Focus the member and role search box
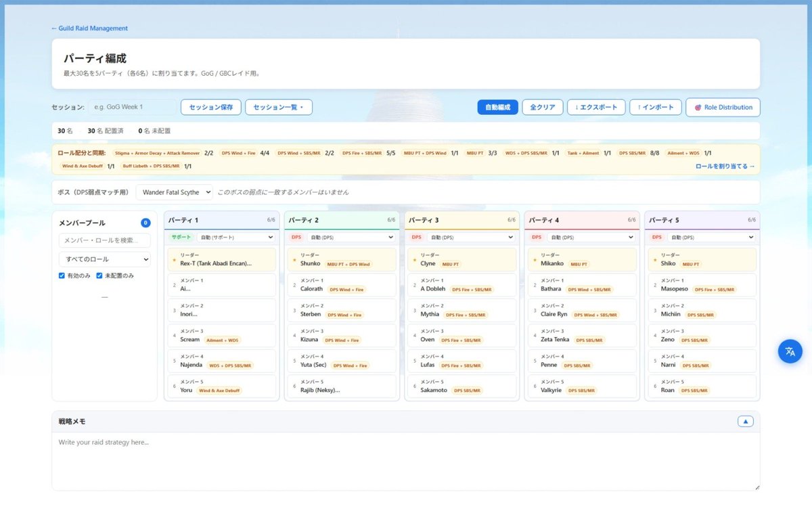 click(x=104, y=240)
